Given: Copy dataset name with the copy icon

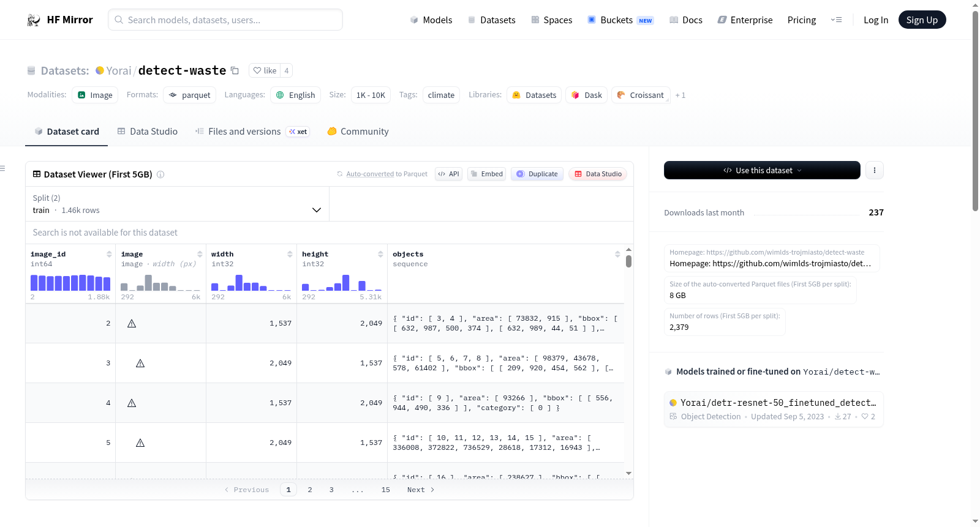Looking at the screenshot, I should [x=235, y=70].
